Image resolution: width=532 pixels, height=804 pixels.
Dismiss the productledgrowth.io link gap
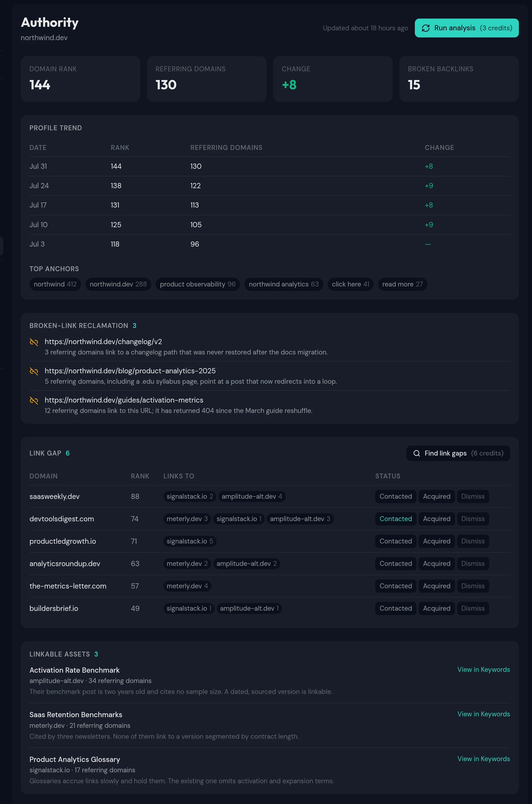point(473,541)
